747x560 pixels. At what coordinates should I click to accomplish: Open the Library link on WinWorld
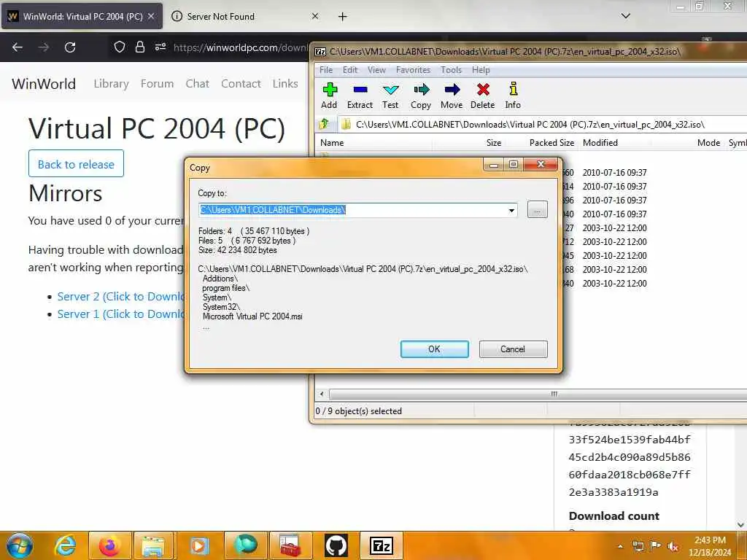click(x=111, y=84)
